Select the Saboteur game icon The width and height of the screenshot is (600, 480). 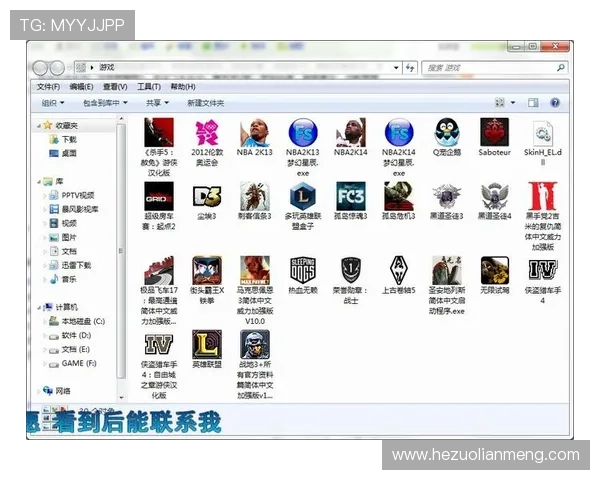[x=494, y=132]
